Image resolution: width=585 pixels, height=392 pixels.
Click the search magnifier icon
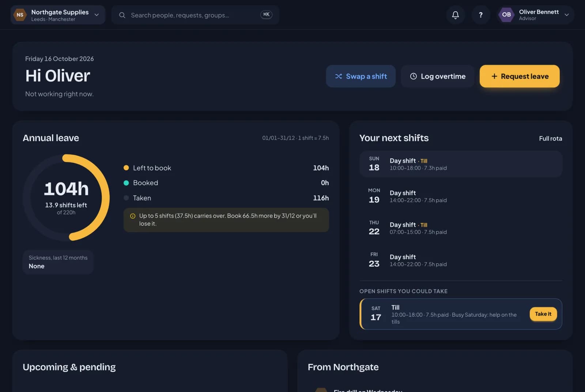[122, 15]
